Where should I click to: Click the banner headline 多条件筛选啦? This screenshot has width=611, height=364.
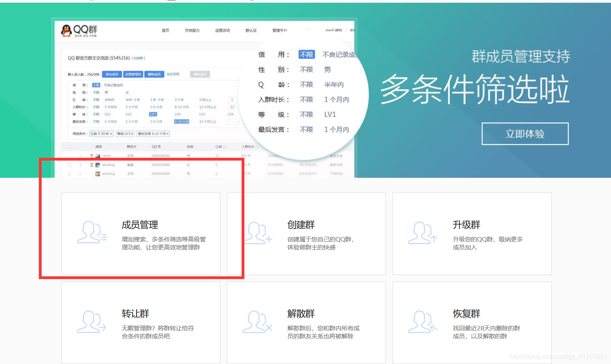(475, 89)
